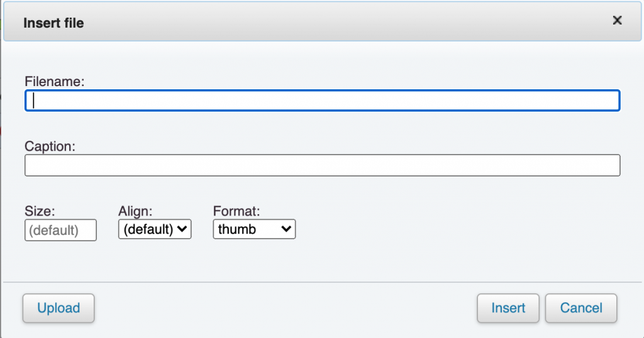644x338 pixels.
Task: Click the Insert file dialog title bar
Action: 314,23
